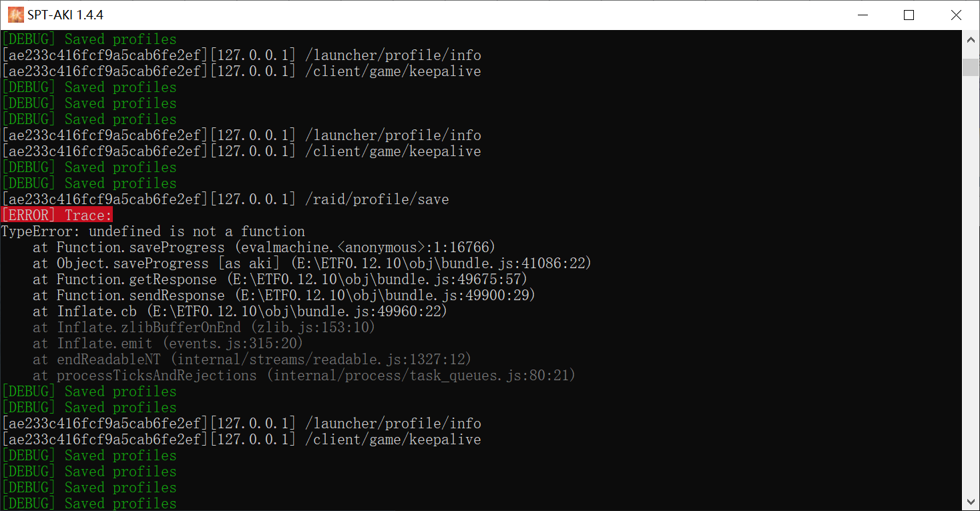Image resolution: width=980 pixels, height=511 pixels.
Task: Click the Function.saveProgress evalmachine stack line
Action: (x=264, y=247)
